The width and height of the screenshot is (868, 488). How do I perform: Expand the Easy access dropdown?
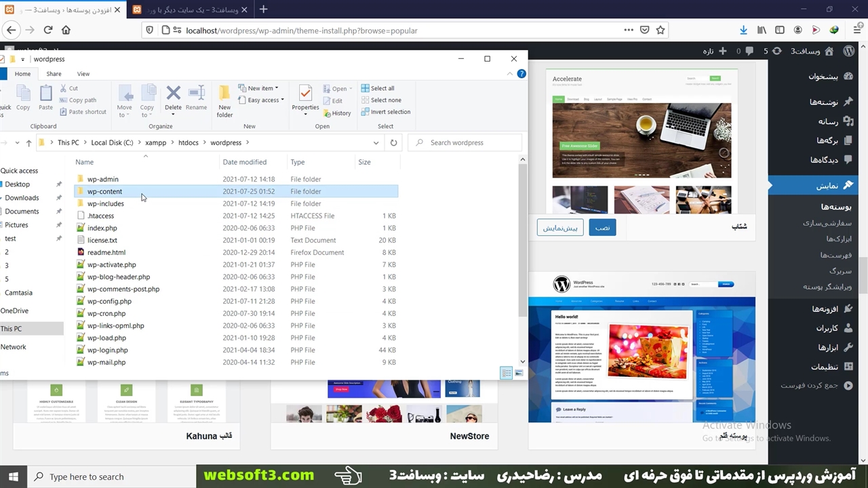tap(264, 100)
